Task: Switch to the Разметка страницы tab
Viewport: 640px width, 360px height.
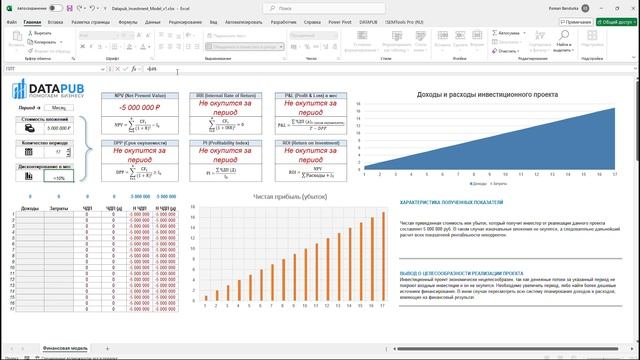Action: [91, 22]
